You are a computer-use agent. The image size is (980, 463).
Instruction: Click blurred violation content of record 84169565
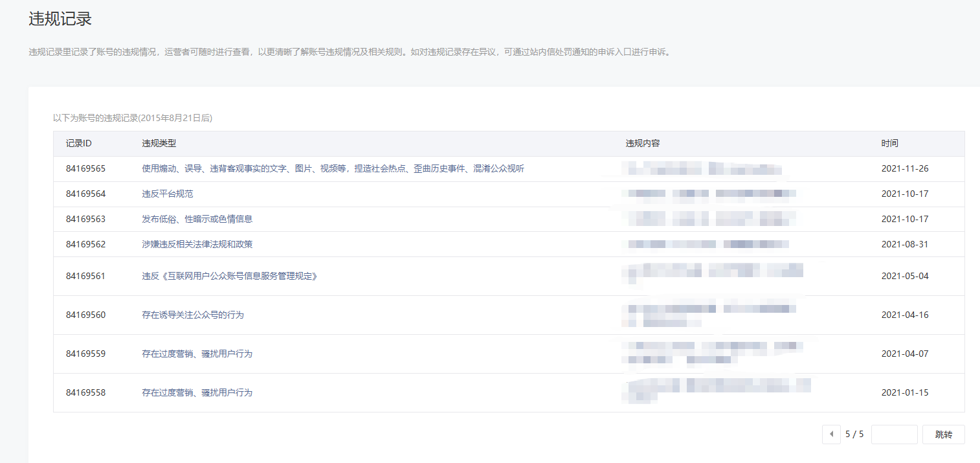point(702,169)
